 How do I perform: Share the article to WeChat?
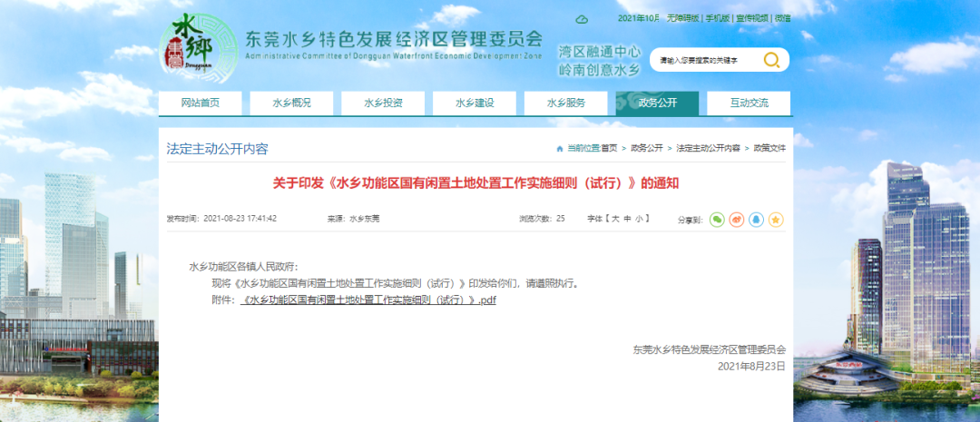coord(717,220)
